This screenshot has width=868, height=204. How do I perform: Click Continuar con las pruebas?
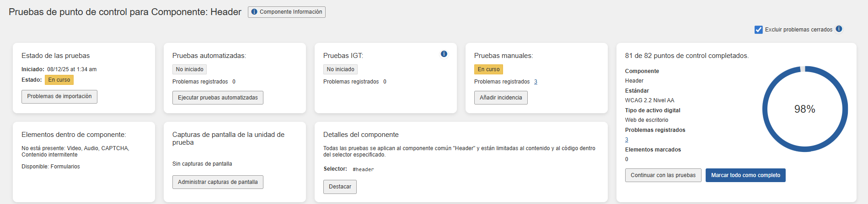click(x=663, y=175)
